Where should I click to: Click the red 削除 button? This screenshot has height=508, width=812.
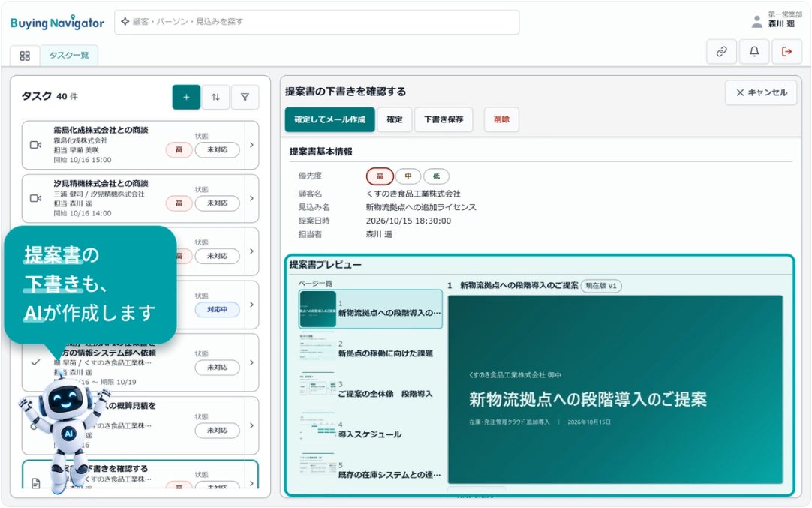click(x=501, y=119)
